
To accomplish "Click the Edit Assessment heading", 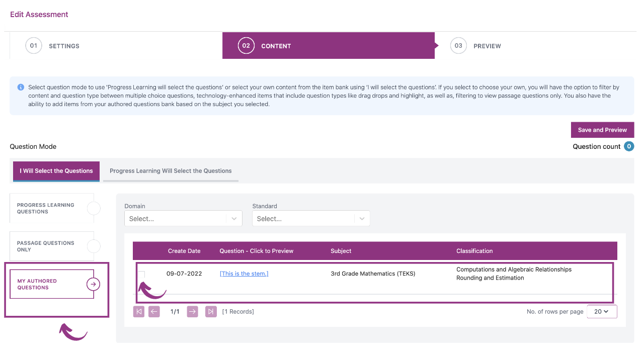I will coord(39,15).
